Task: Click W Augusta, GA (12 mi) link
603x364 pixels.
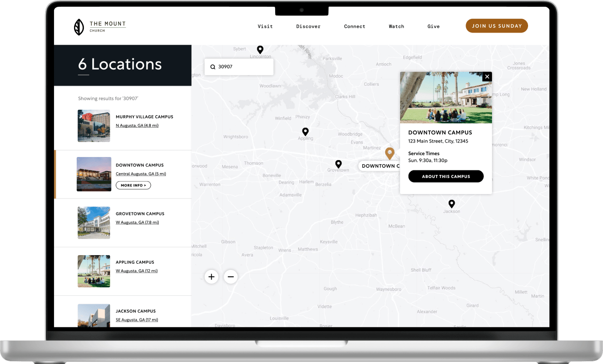Action: 136,271
